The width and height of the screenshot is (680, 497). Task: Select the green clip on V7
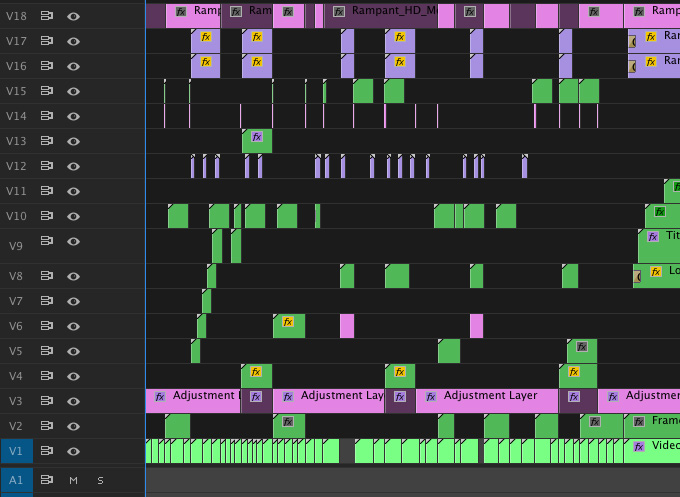pos(206,301)
